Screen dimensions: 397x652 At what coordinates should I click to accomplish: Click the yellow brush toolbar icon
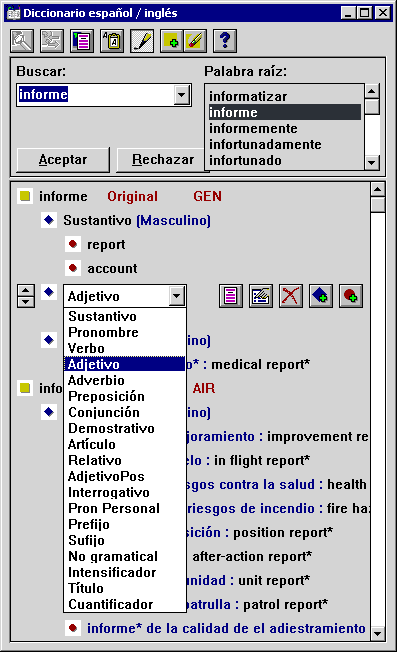tap(195, 41)
